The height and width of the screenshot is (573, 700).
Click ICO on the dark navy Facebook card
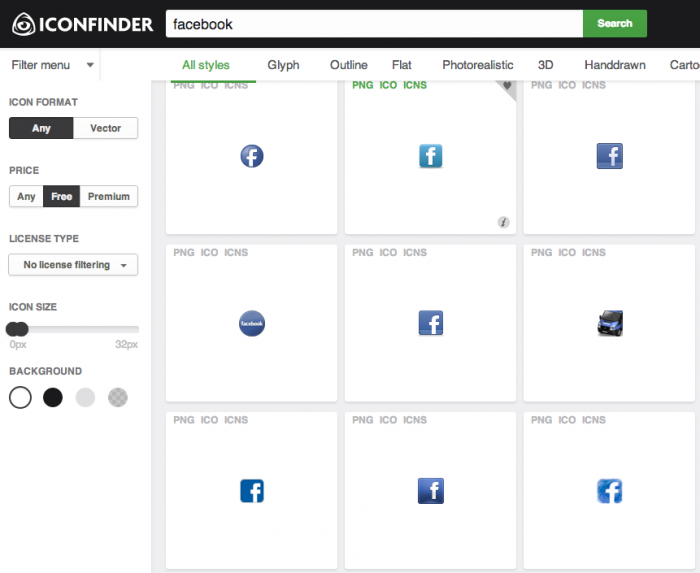coord(388,420)
